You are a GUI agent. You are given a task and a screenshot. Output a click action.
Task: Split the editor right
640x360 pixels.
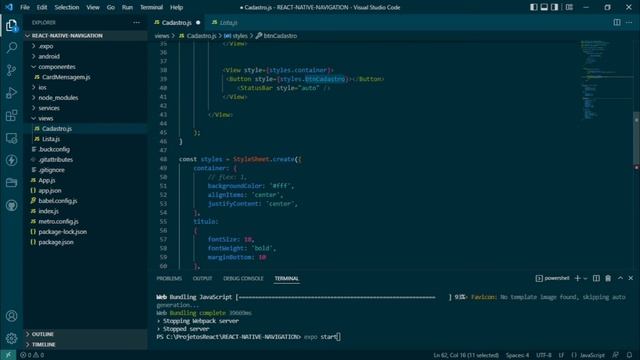617,22
